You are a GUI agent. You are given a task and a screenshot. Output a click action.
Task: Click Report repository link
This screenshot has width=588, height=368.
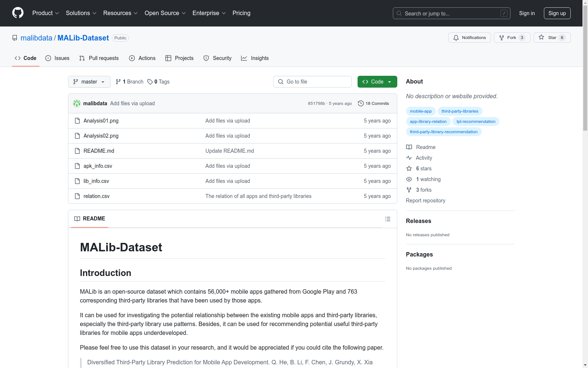(x=426, y=201)
